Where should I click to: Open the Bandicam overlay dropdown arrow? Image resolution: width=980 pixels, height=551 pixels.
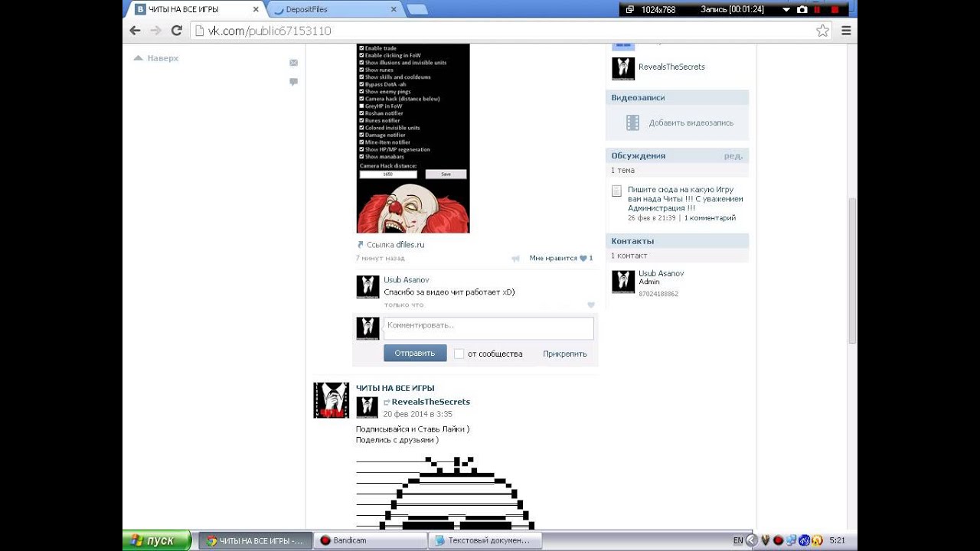pyautogui.click(x=786, y=9)
